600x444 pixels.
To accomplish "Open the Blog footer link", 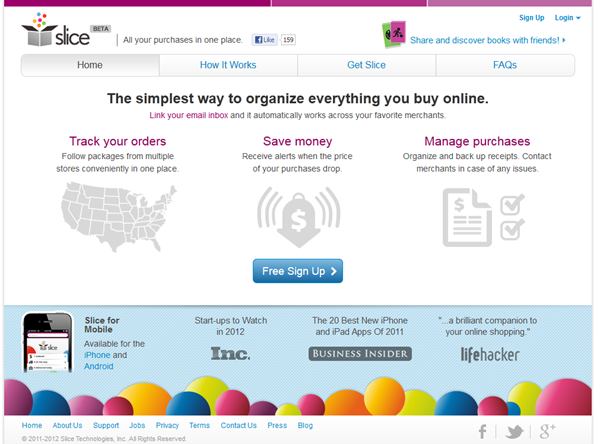I will tap(305, 425).
